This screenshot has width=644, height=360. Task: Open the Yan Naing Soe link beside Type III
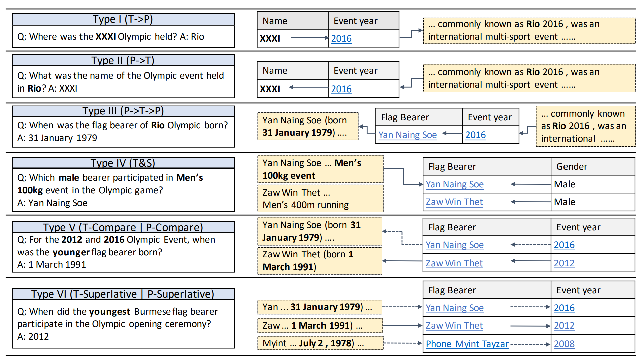coord(407,135)
